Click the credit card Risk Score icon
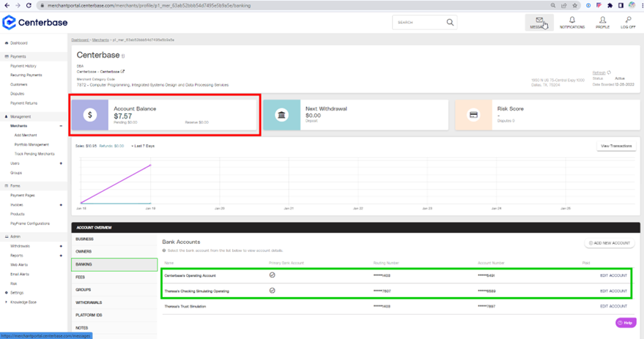Screen dimensions: 644x339 473,115
